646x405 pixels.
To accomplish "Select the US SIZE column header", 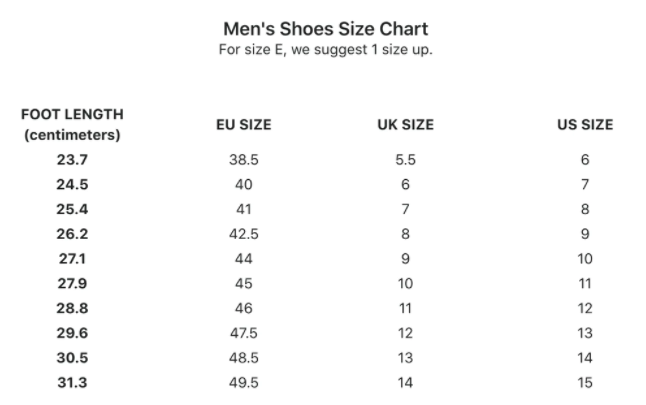I will 585,124.
